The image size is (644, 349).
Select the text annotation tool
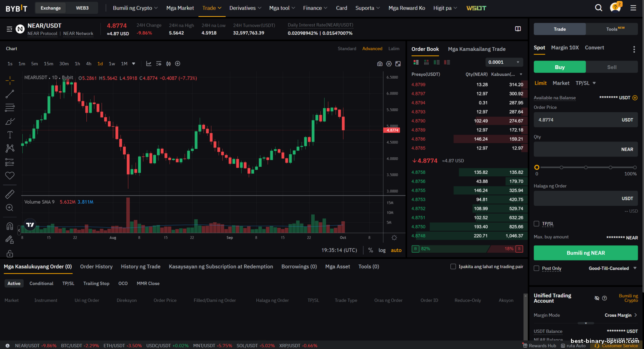pos(10,135)
